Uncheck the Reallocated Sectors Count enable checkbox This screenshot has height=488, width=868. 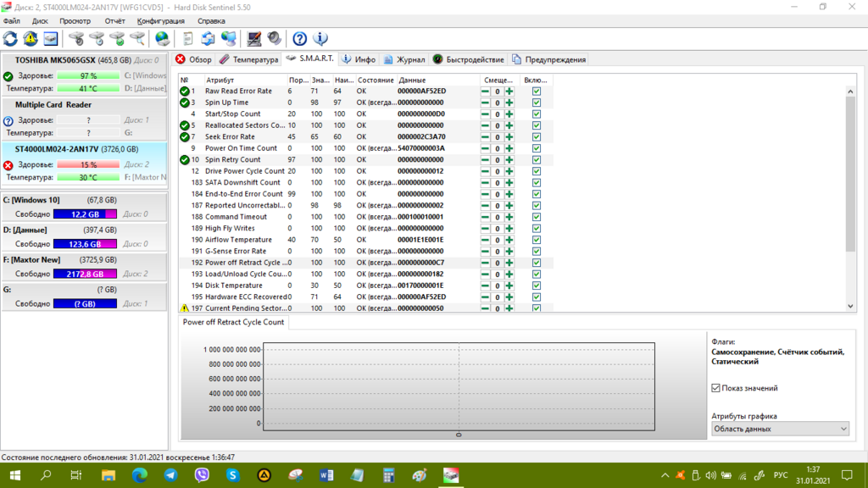[x=537, y=125]
